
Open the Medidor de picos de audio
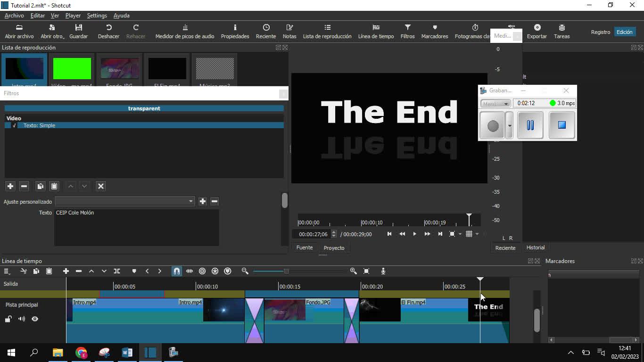pos(185,32)
